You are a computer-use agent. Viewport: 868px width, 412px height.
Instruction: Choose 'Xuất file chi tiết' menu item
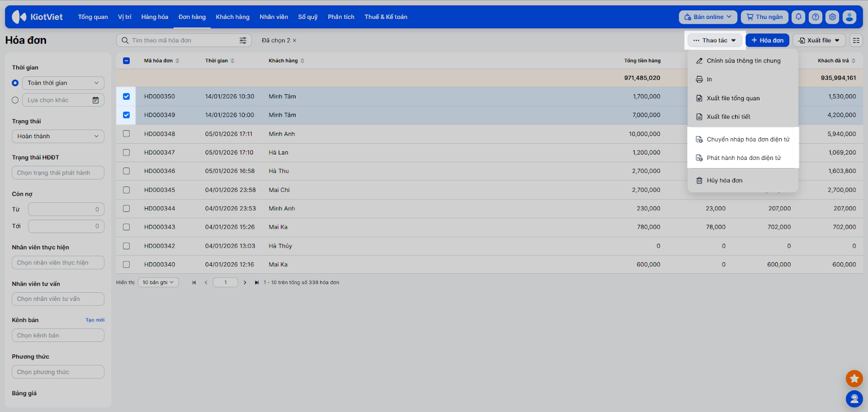point(743,117)
